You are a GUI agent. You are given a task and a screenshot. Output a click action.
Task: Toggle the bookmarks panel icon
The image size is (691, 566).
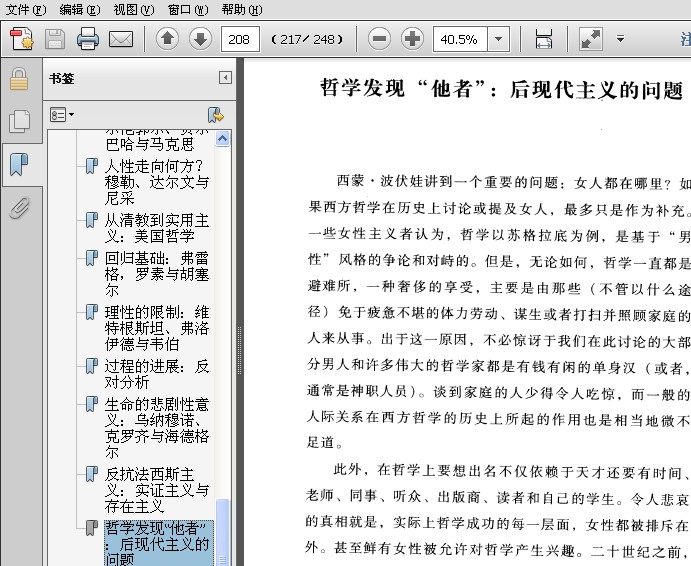pyautogui.click(x=19, y=164)
